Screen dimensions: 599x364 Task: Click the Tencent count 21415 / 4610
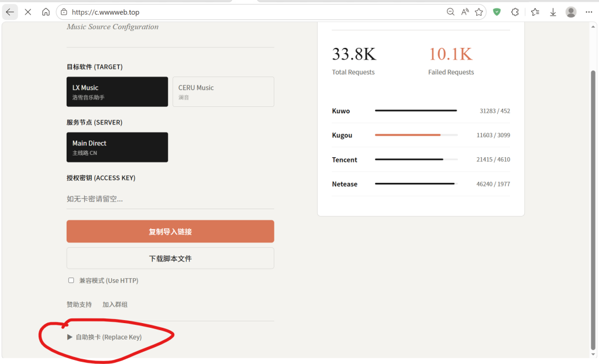[x=493, y=160]
